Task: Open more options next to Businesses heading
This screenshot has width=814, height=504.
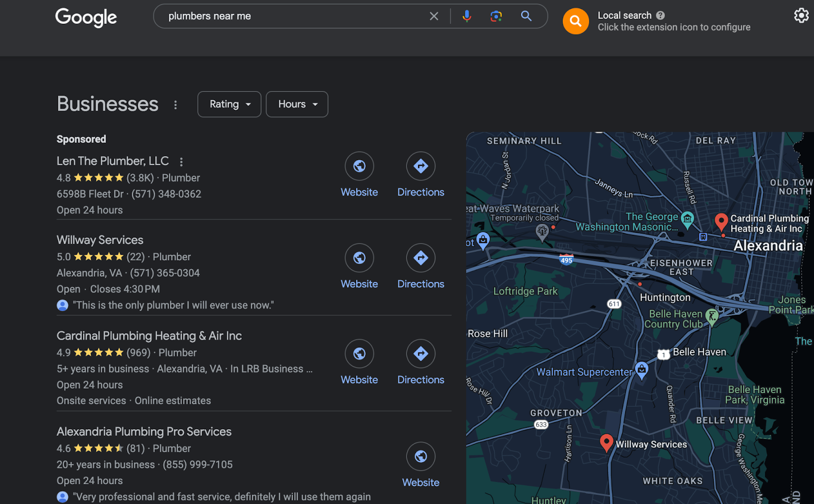Action: point(176,105)
